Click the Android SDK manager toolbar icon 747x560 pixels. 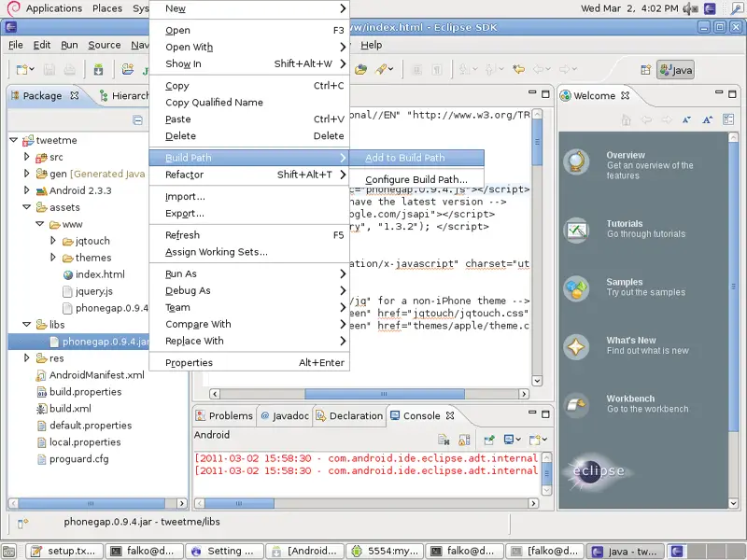tap(98, 69)
